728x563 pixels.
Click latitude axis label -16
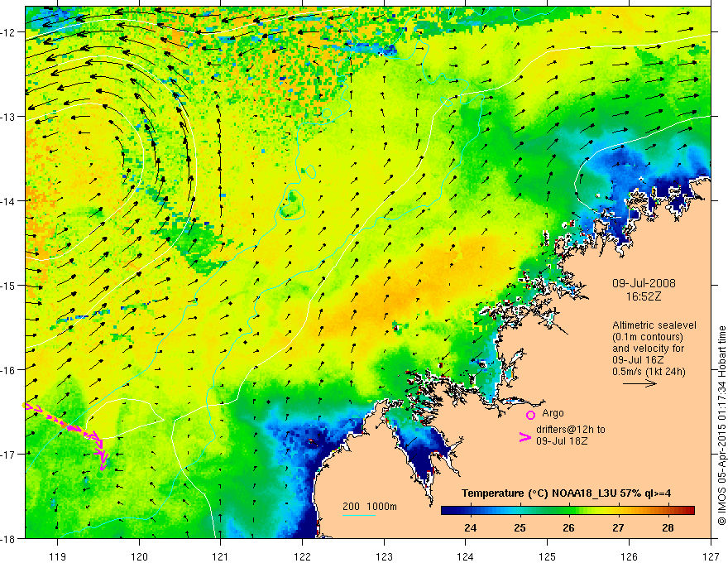click(x=8, y=370)
